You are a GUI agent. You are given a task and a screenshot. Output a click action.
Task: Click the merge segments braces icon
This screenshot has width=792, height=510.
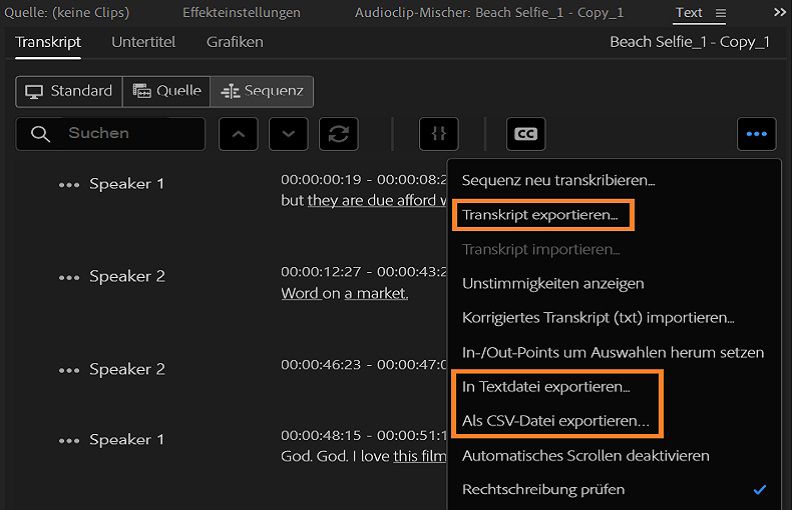pyautogui.click(x=439, y=134)
